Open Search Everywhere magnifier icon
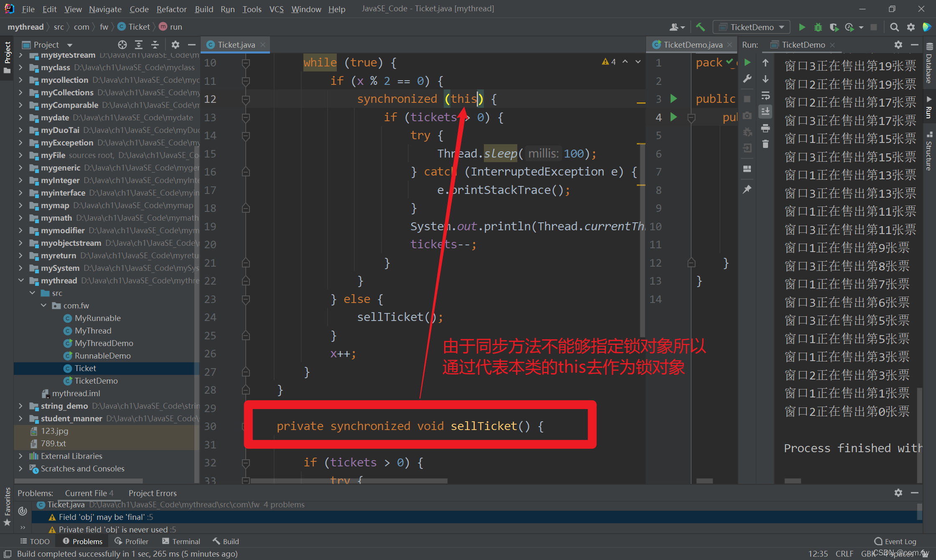 [894, 27]
